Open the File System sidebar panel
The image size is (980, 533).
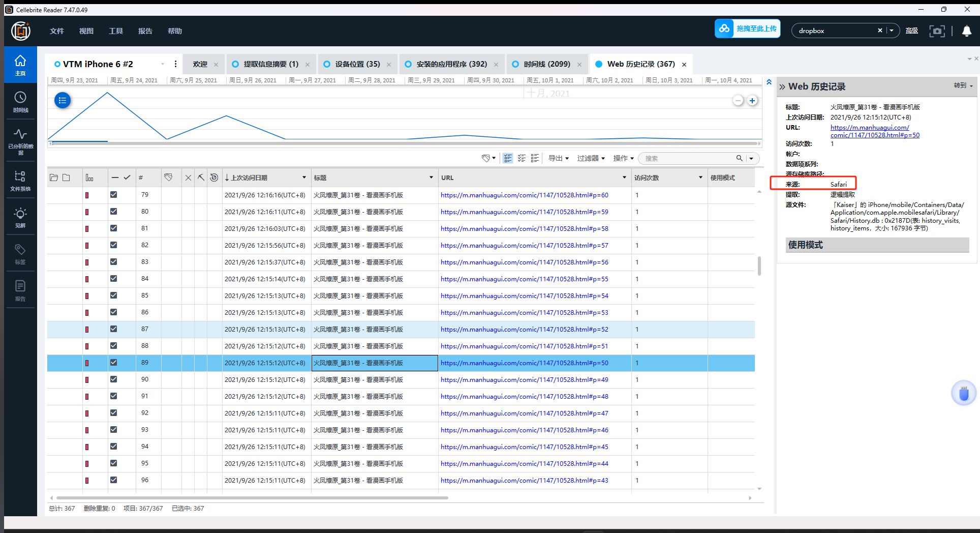(20, 181)
